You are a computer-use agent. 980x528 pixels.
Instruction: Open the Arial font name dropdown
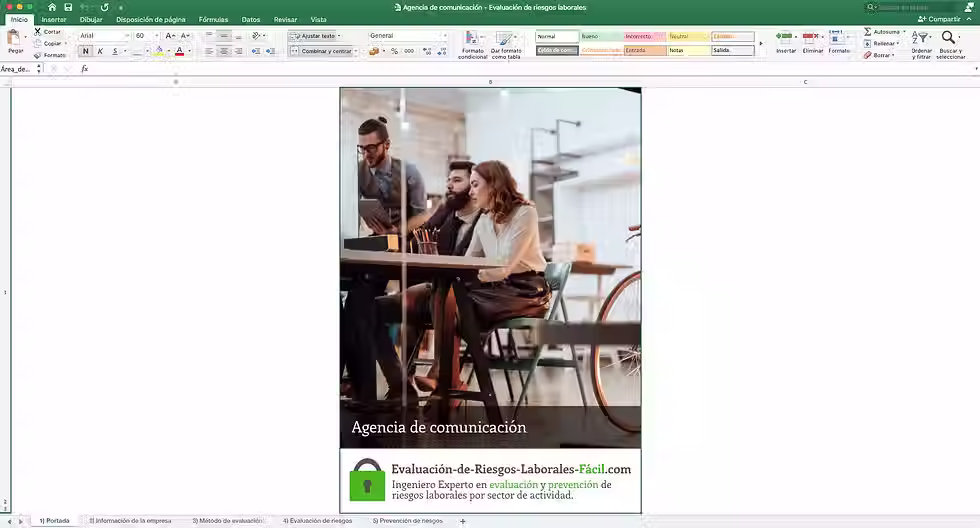pyautogui.click(x=127, y=36)
